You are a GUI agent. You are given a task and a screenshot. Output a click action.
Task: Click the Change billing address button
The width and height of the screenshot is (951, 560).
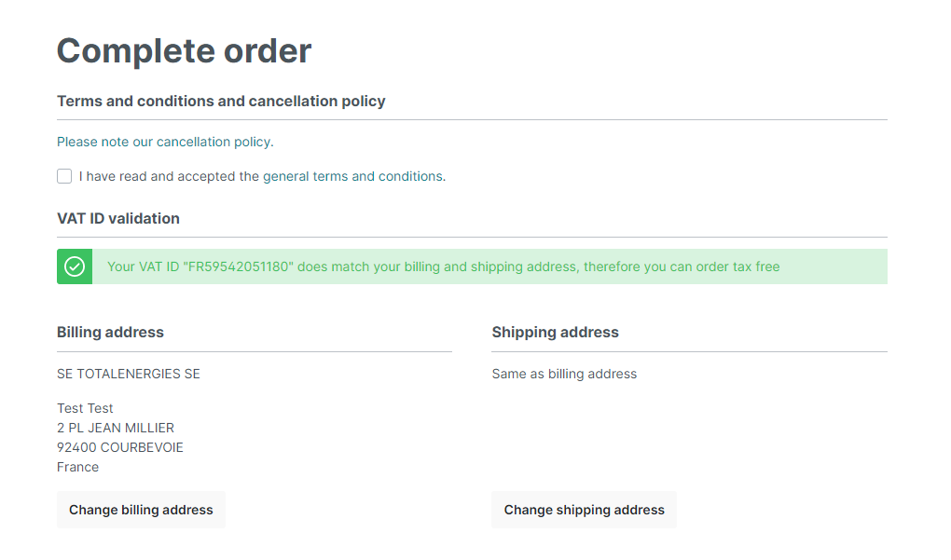tap(142, 510)
